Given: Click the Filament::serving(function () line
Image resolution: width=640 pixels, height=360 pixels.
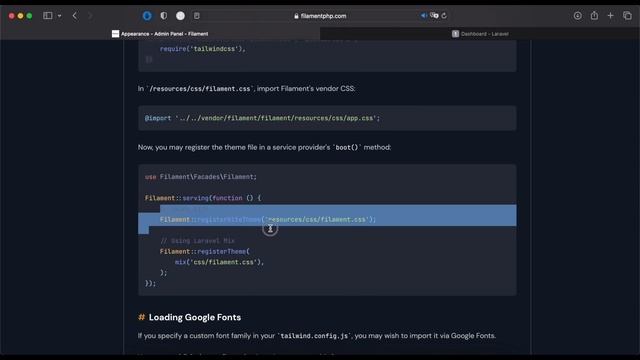Looking at the screenshot, I should (x=203, y=198).
